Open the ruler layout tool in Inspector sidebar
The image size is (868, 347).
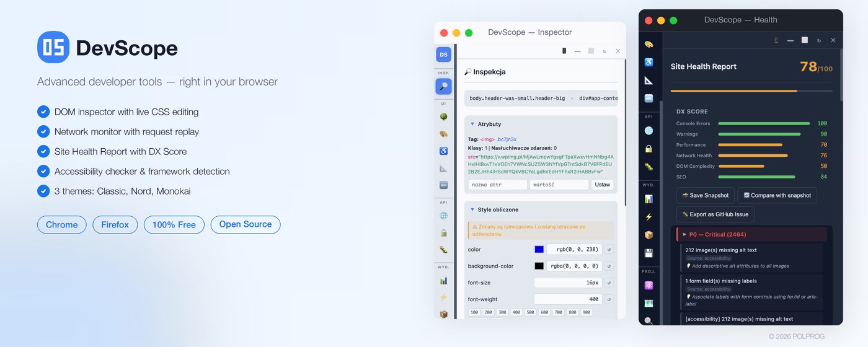coord(443,168)
